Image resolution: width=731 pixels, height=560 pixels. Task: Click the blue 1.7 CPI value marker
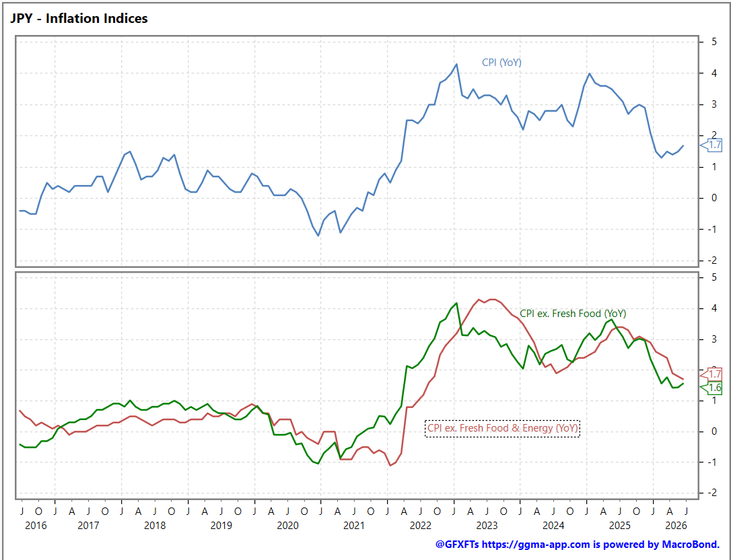(711, 145)
